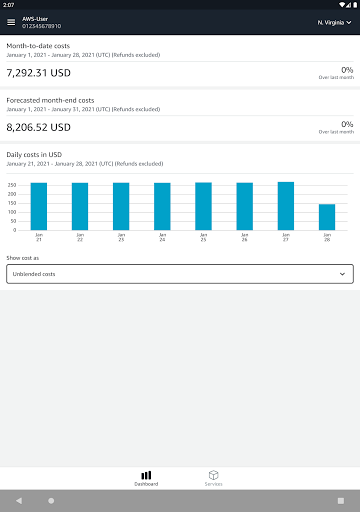Select the Dashboard tab icon
The image size is (360, 512).
pos(146,475)
